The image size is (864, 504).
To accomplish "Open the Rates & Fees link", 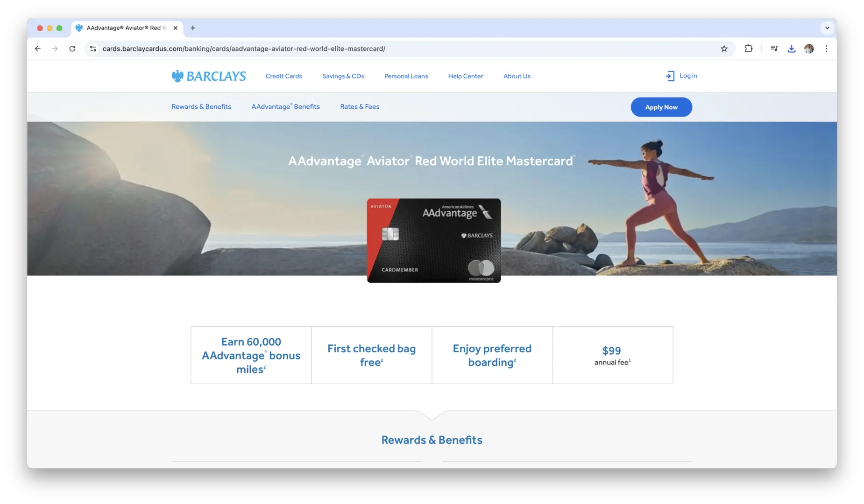I will coord(360,107).
